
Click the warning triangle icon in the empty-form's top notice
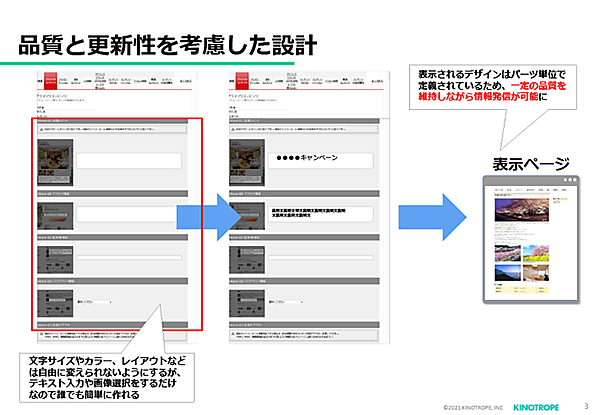click(41, 130)
